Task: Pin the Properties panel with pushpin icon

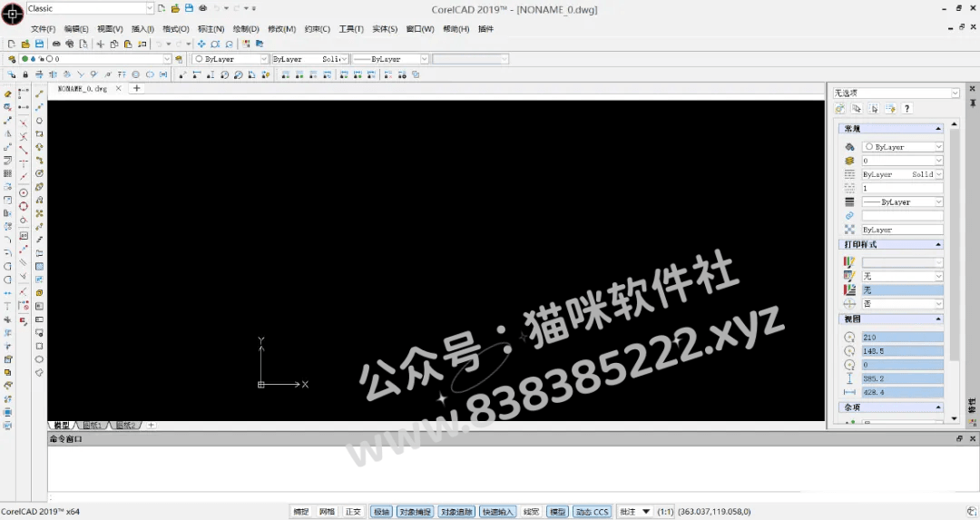Action: pos(973,103)
